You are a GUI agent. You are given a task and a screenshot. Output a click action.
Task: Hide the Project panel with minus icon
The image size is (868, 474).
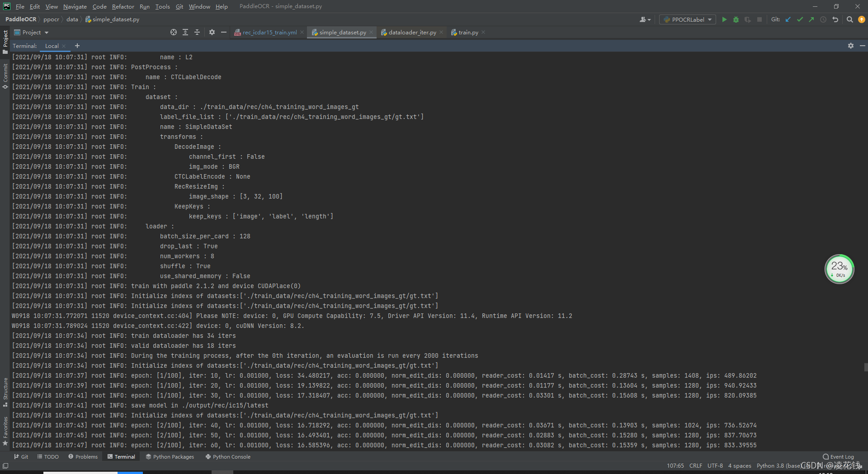[223, 32]
